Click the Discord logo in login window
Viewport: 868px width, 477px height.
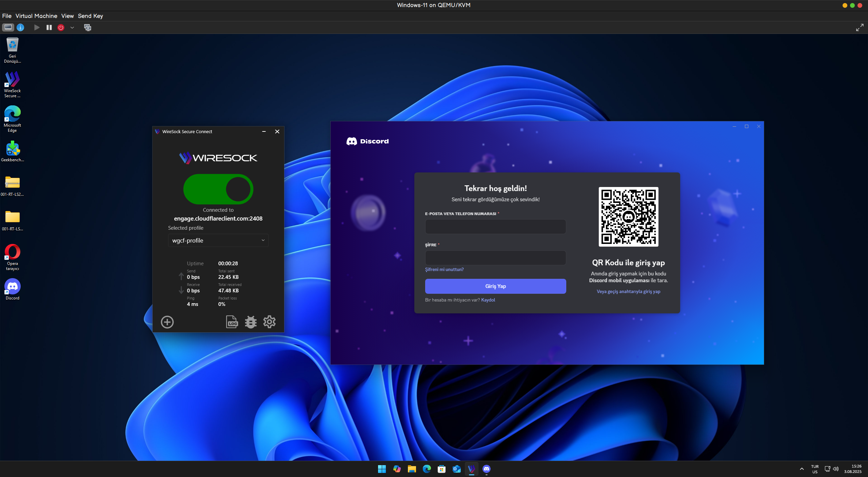point(368,141)
